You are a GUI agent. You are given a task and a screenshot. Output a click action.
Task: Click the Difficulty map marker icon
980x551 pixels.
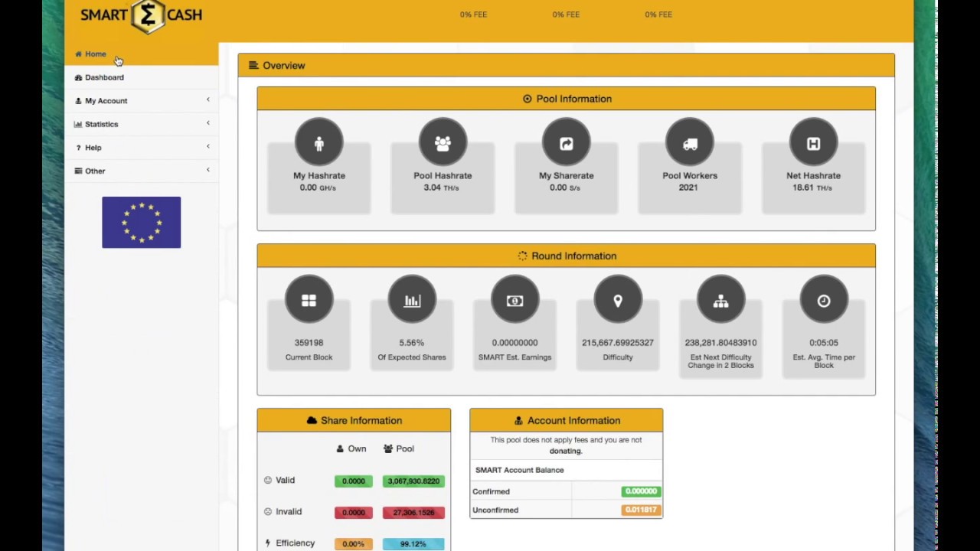tap(618, 301)
